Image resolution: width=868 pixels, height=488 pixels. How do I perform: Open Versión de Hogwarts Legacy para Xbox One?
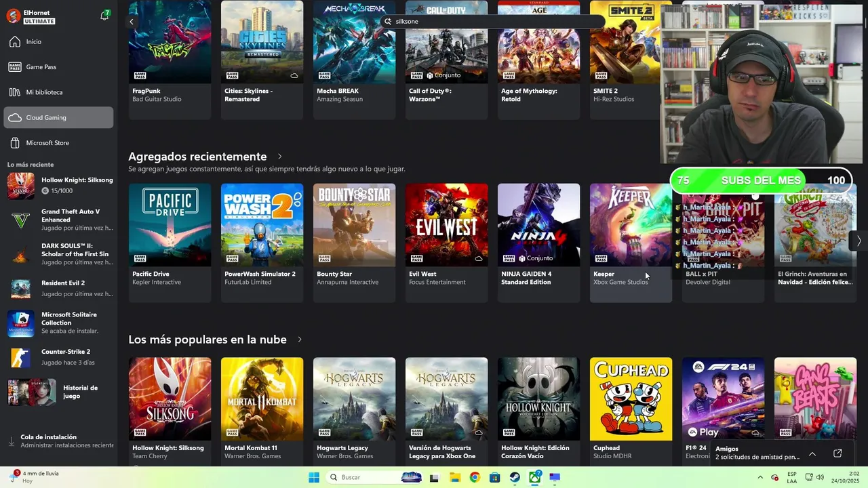(446, 411)
